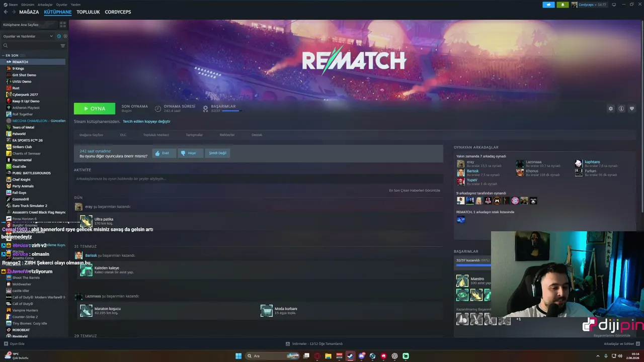Open the Windows Start menu
The image size is (644, 362).
click(238, 356)
